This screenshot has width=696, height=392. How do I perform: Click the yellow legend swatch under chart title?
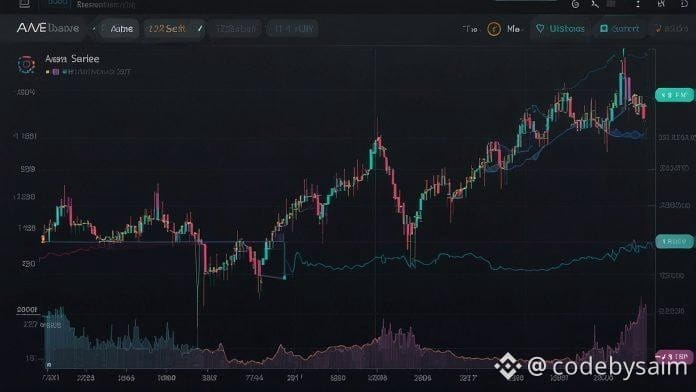47,71
